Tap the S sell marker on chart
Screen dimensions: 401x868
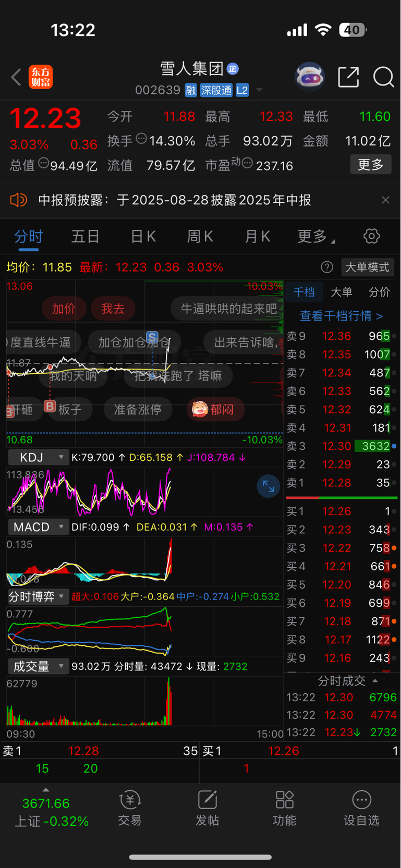tap(152, 337)
